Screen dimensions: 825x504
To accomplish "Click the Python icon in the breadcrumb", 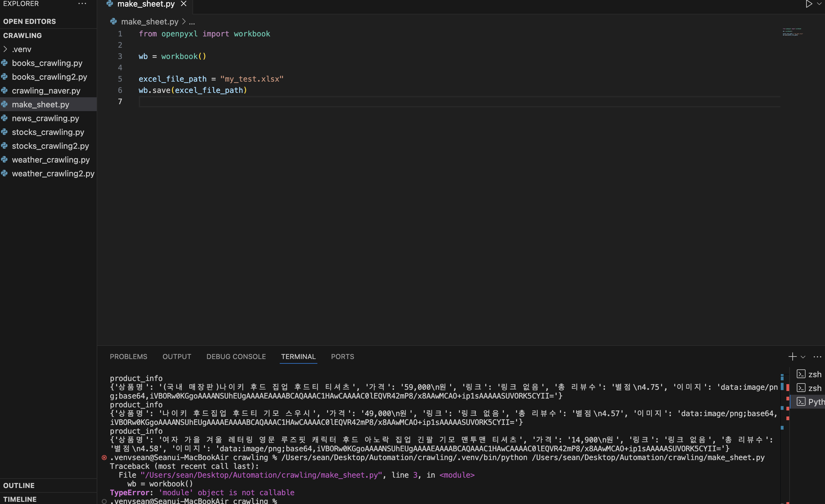I will coord(114,22).
